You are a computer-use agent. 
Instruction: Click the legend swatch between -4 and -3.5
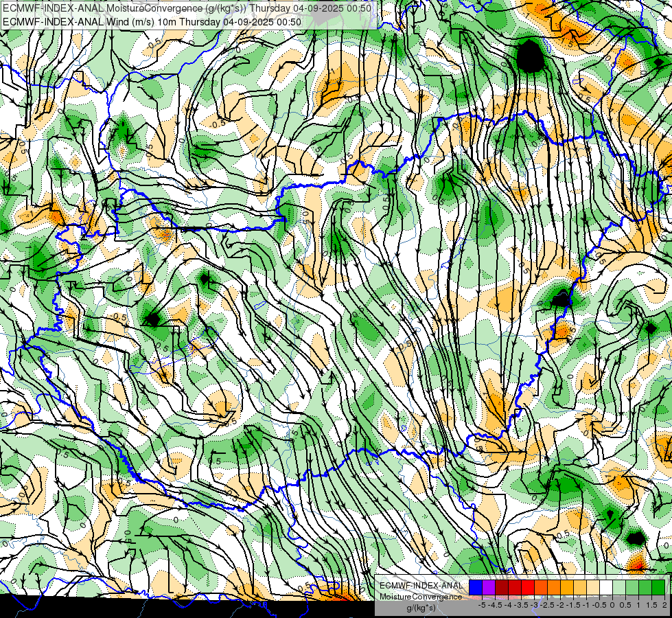coord(515,588)
